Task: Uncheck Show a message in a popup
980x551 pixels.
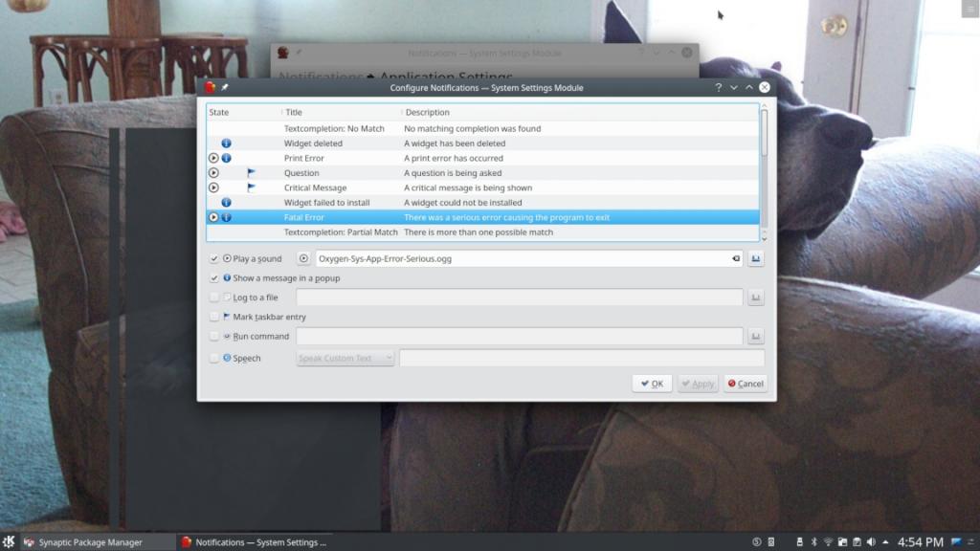Action: click(x=214, y=278)
